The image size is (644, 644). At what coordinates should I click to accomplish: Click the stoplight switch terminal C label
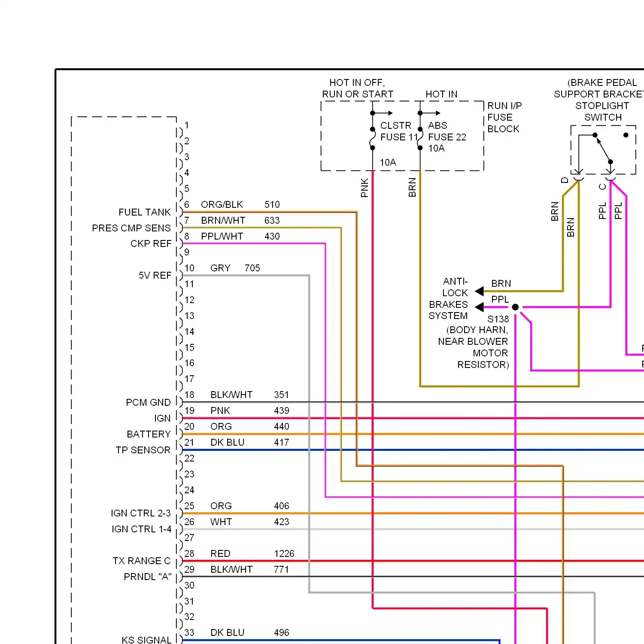pos(602,186)
